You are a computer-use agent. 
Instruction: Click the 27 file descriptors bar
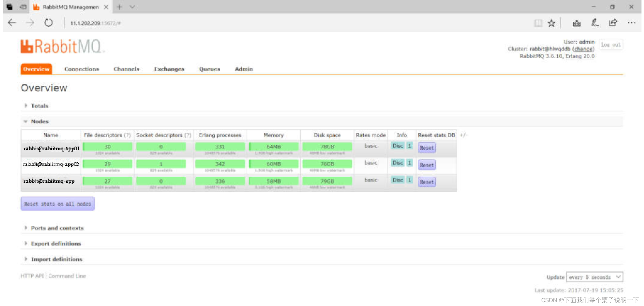(107, 181)
